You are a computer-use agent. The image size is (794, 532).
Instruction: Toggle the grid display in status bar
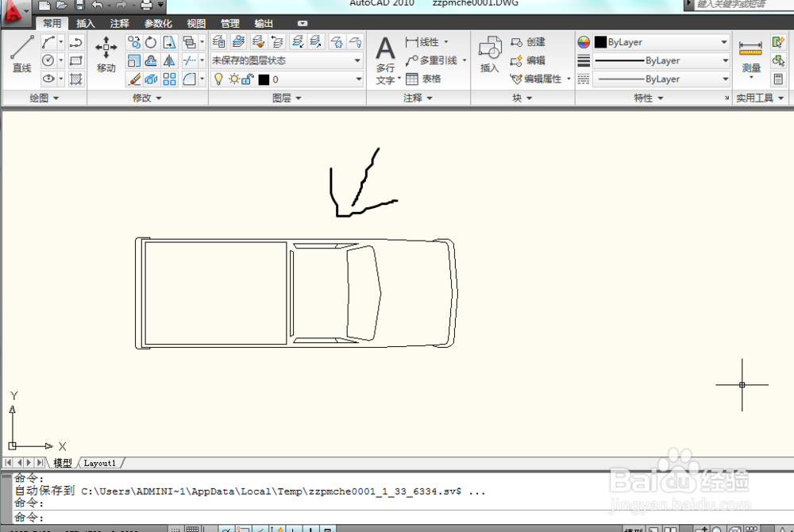point(192,530)
